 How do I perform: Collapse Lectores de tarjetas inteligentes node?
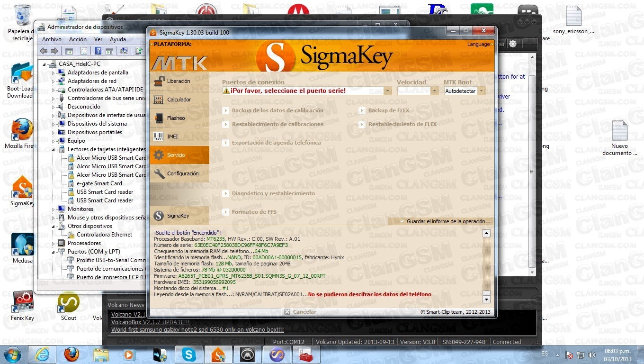coord(54,149)
